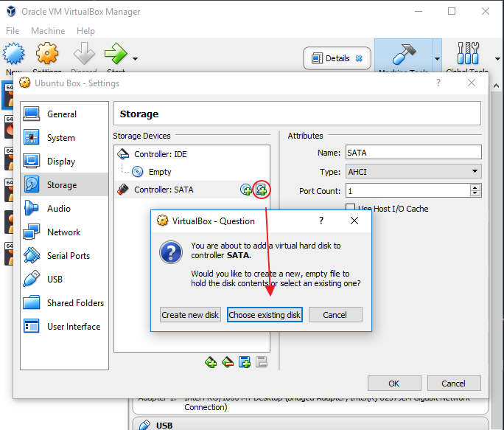
Task: Click add storage attachment icon below list
Action: tap(245, 362)
